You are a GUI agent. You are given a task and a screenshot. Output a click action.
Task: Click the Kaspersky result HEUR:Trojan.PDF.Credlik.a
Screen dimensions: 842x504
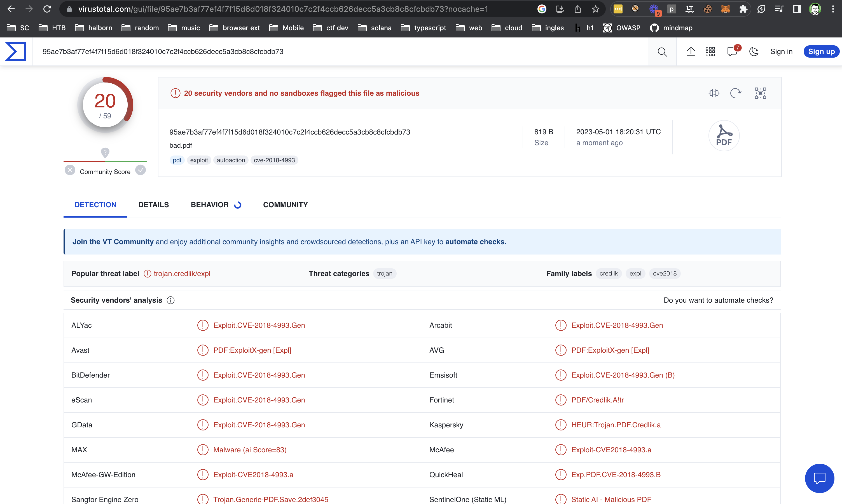[616, 425]
